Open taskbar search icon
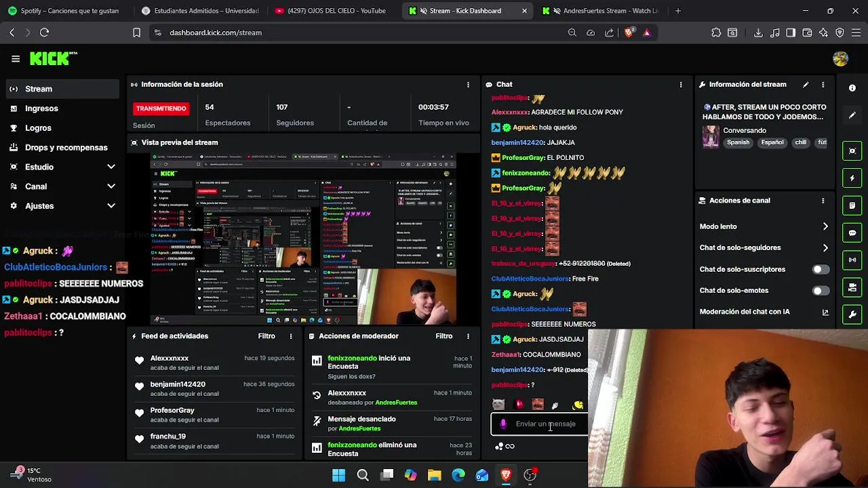Image resolution: width=868 pixels, height=488 pixels. [x=363, y=475]
